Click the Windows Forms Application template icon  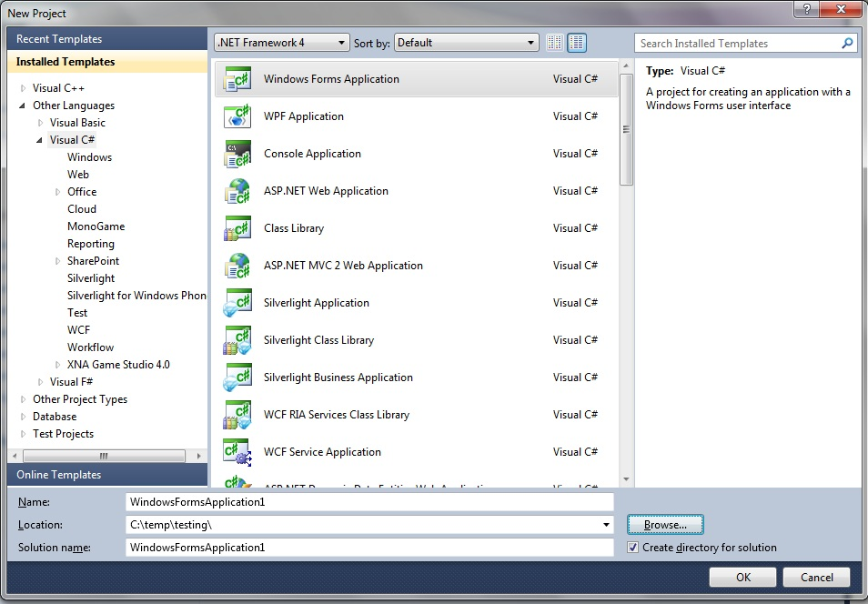click(x=237, y=79)
